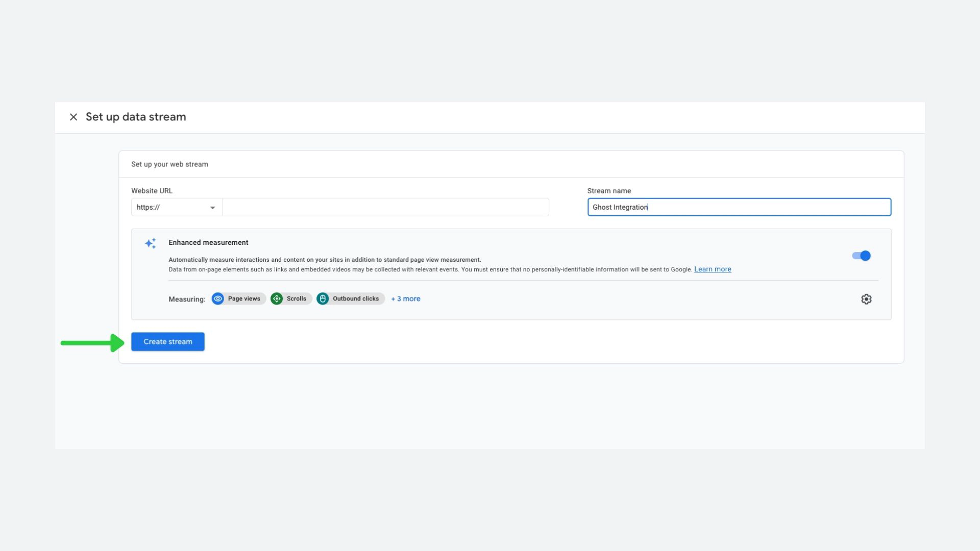Click the Page views eye icon
Screen dimensions: 980x551
[x=218, y=299]
